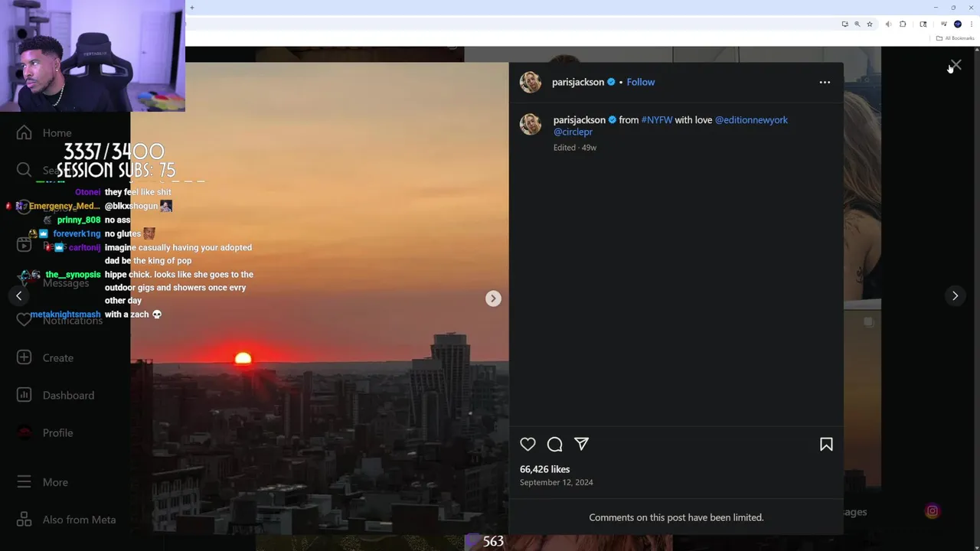Click chat username foreverk1ng
The height and width of the screenshot is (551, 980).
coord(77,234)
